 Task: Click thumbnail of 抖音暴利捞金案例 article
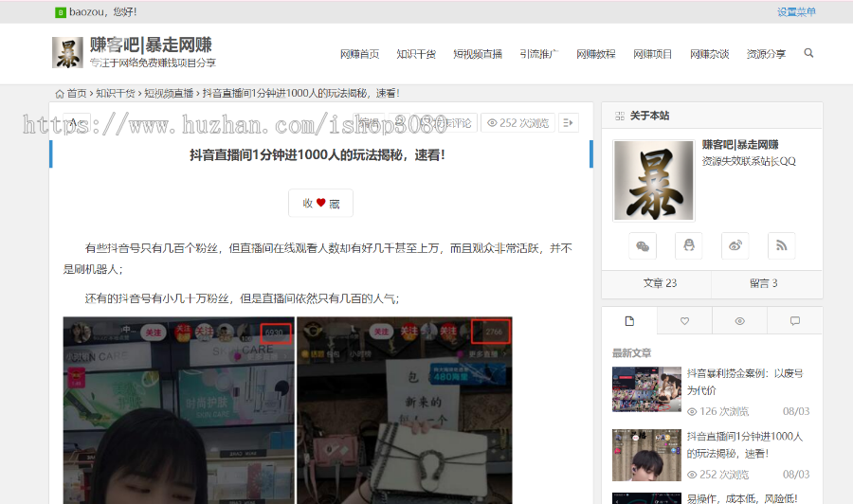[x=646, y=389]
